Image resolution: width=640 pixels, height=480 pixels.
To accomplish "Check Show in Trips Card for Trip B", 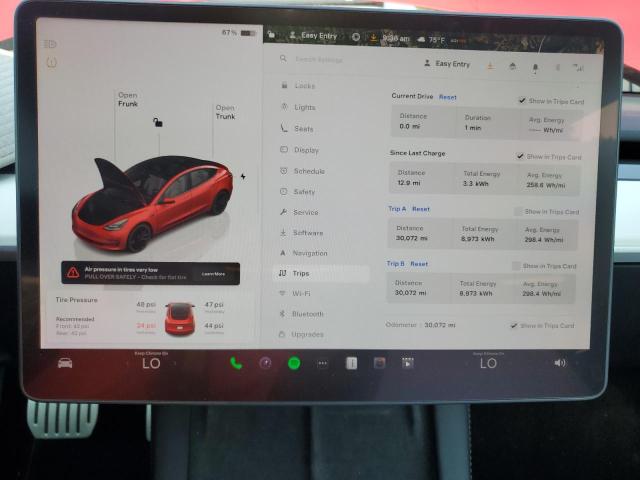I will coord(516,266).
